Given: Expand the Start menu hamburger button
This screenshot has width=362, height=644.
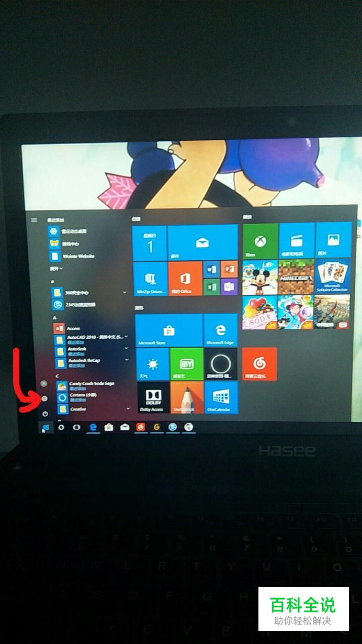Looking at the screenshot, I should pyautogui.click(x=35, y=220).
